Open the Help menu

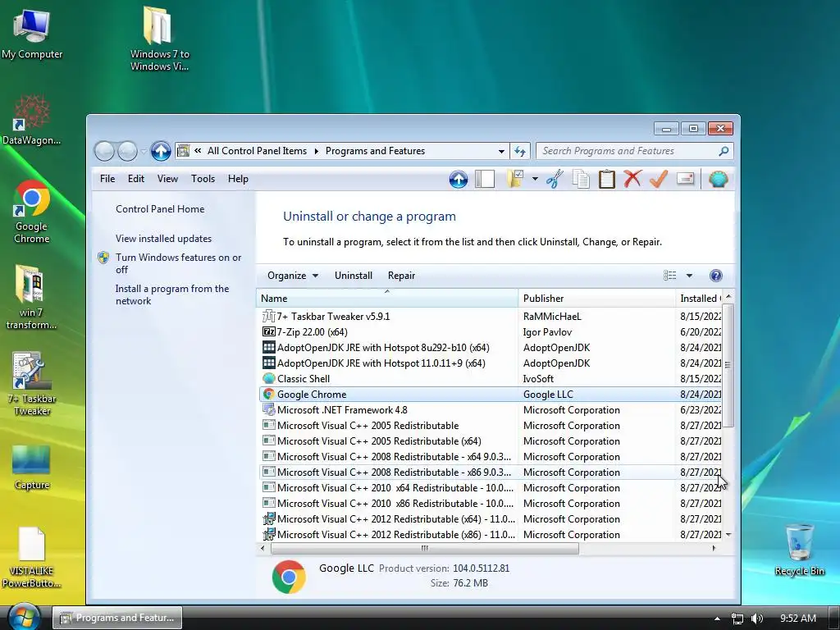click(238, 179)
